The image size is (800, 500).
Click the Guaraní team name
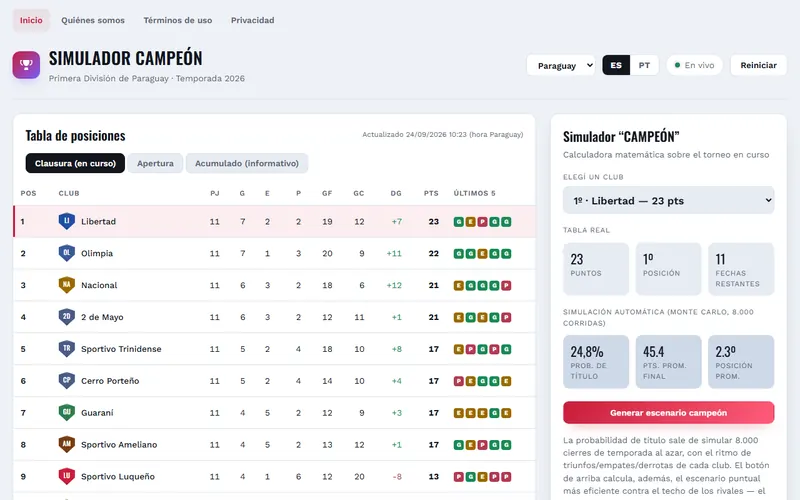pyautogui.click(x=97, y=413)
